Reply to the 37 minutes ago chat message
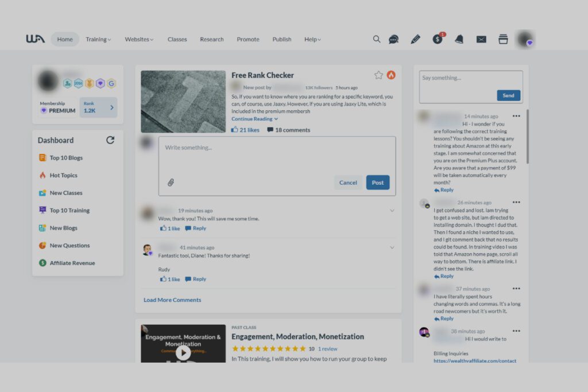This screenshot has width=588, height=392. 444,319
